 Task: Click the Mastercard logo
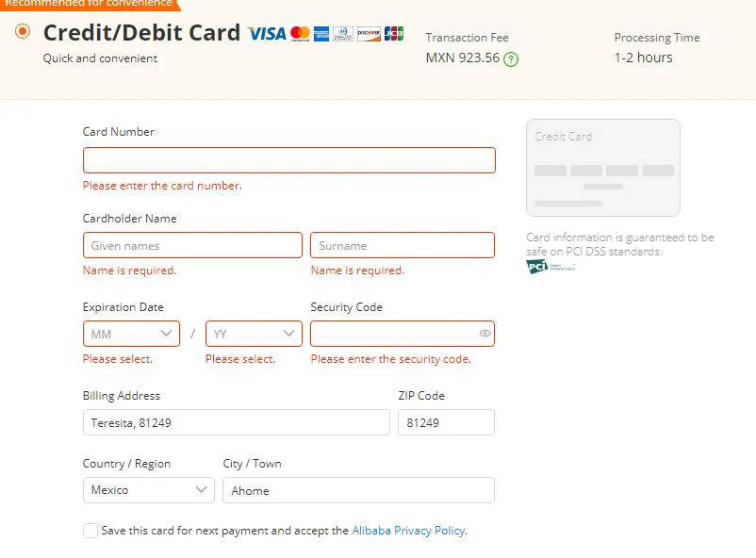[300, 34]
